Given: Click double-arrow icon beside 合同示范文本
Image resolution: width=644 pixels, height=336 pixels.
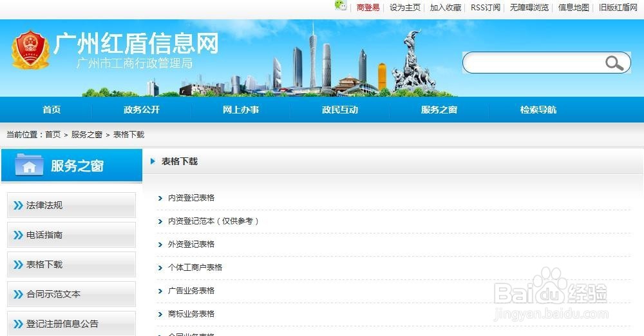Looking at the screenshot, I should (x=17, y=294).
